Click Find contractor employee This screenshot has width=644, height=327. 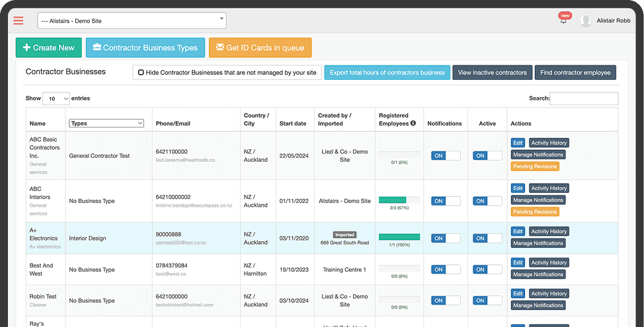pos(575,73)
